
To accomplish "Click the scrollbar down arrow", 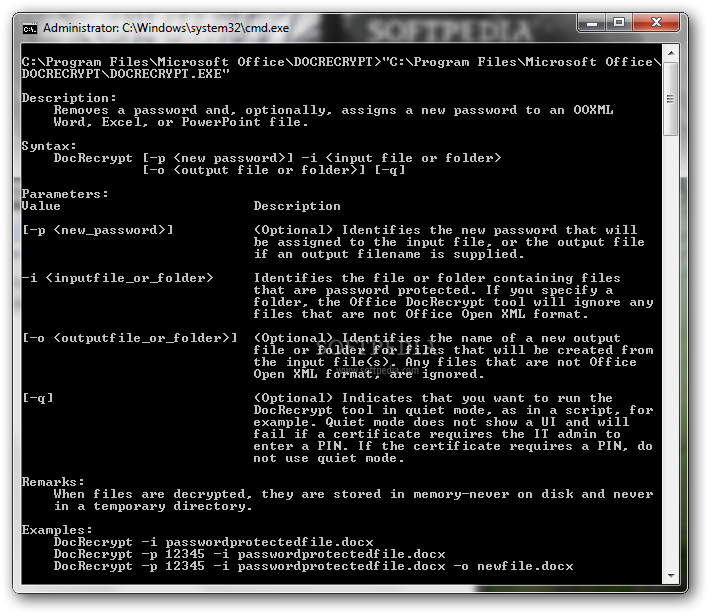I will (x=671, y=576).
